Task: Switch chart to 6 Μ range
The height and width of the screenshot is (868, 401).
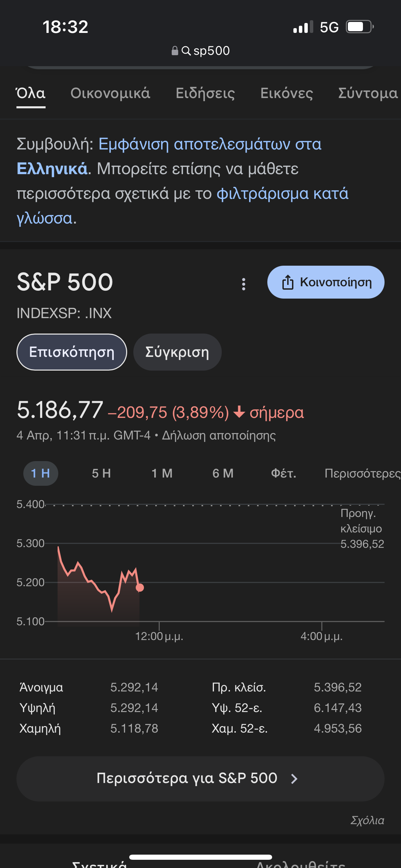Action: [x=223, y=473]
